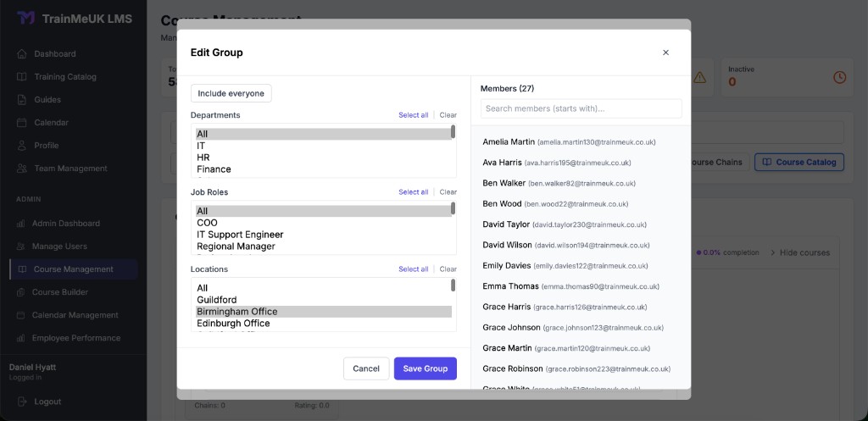The width and height of the screenshot is (868, 421).
Task: Click the Team Management people icon
Action: 21,169
